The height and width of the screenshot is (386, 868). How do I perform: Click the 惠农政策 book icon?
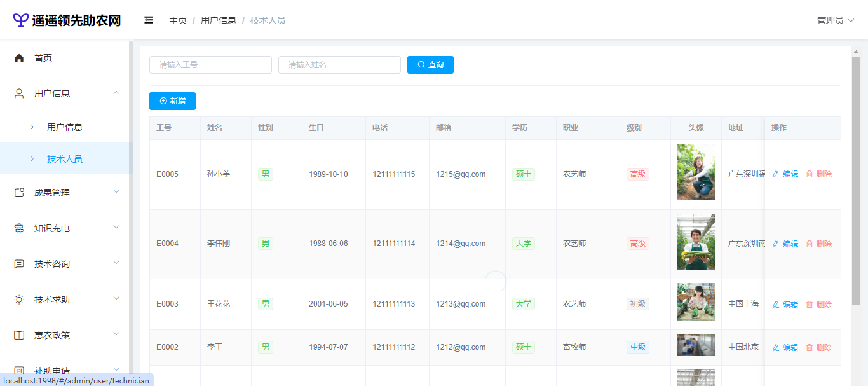19,335
